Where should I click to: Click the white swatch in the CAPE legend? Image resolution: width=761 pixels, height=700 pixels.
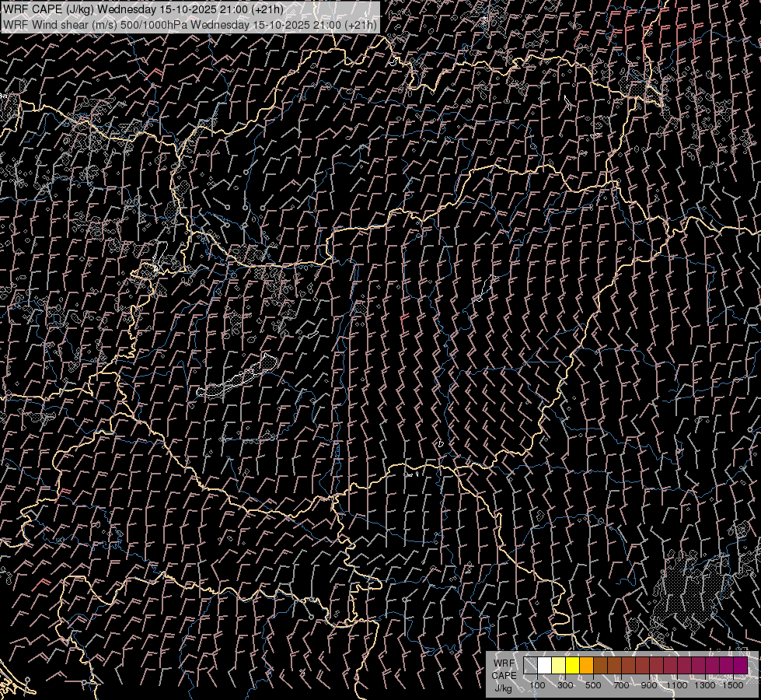[x=544, y=666]
